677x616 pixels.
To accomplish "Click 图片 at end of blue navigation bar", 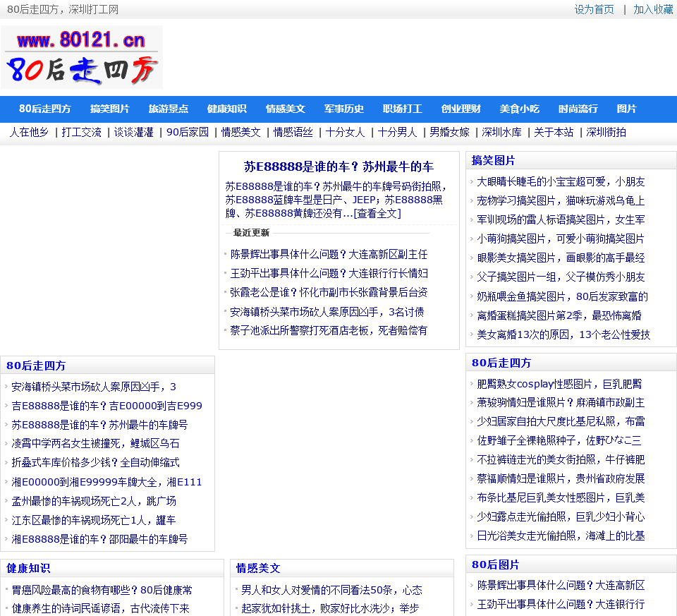I will (626, 109).
